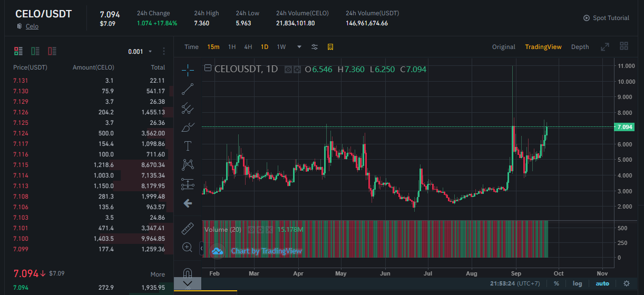This screenshot has width=644, height=295.
Task: Open Chart by TradingView link
Action: point(267,251)
